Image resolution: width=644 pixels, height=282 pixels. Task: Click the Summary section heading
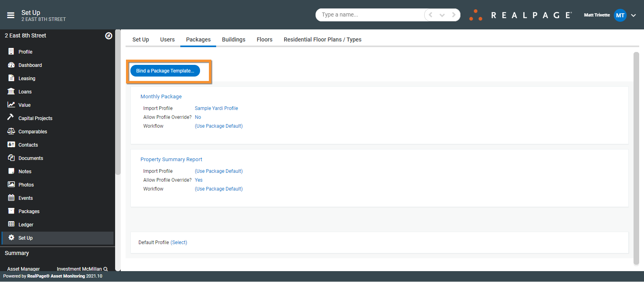point(17,253)
